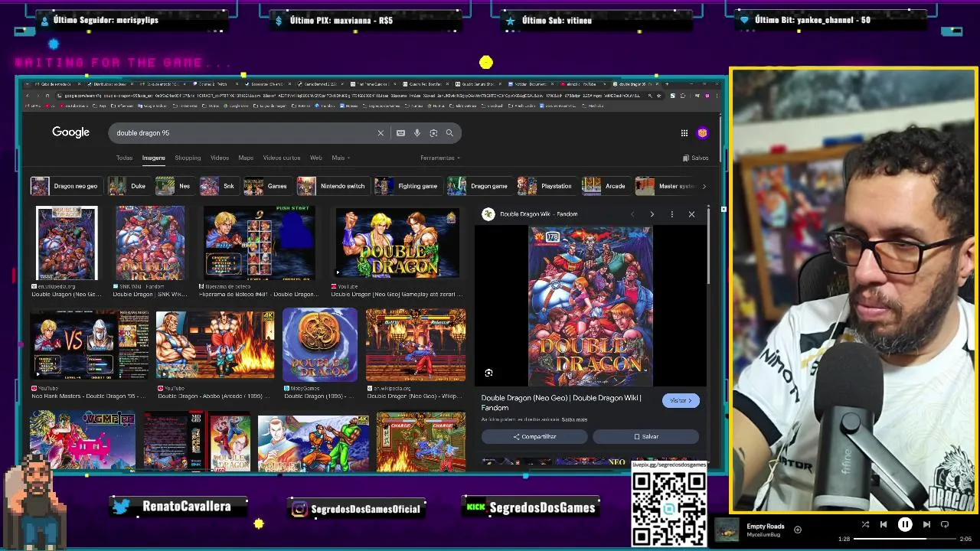
Task: Filter by the Duke chip
Action: click(x=128, y=186)
